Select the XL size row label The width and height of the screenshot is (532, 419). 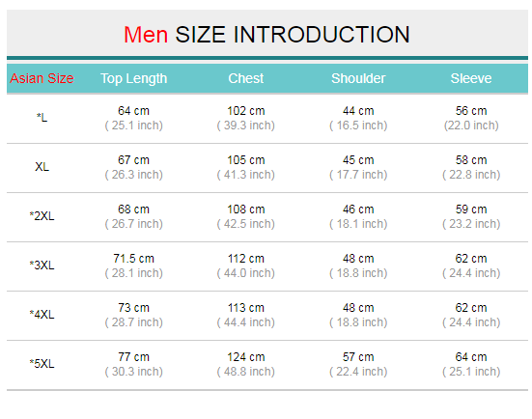[x=42, y=167]
